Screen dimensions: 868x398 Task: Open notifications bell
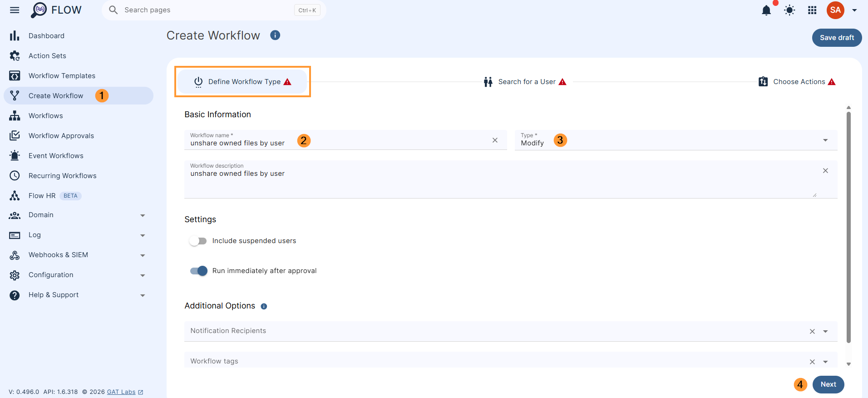[x=766, y=10]
